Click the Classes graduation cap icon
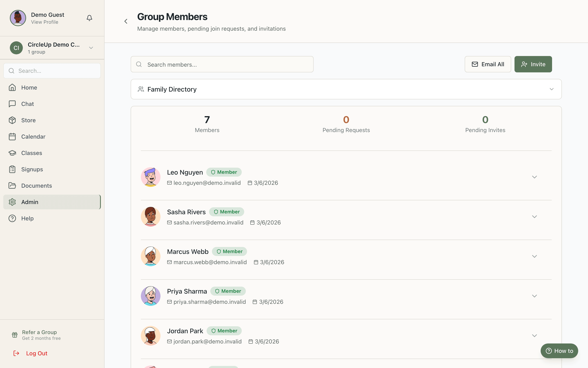Screen dimensions: 588x368 [12, 153]
